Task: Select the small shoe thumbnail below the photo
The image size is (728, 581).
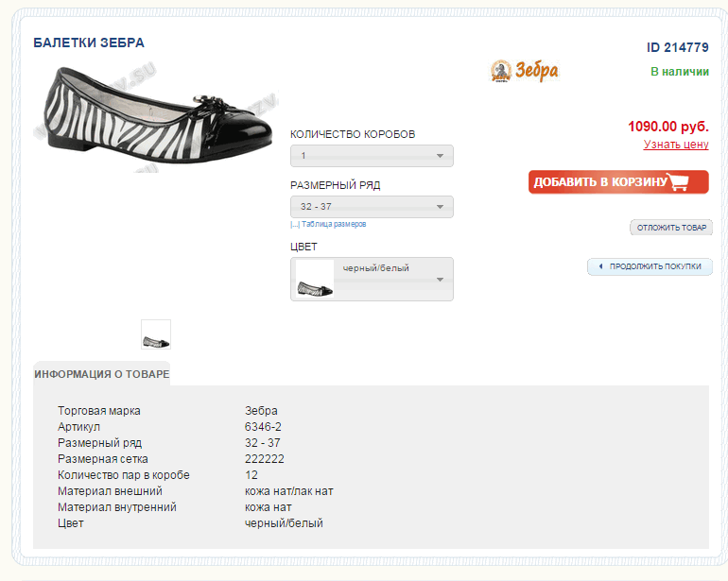Action: tap(156, 334)
